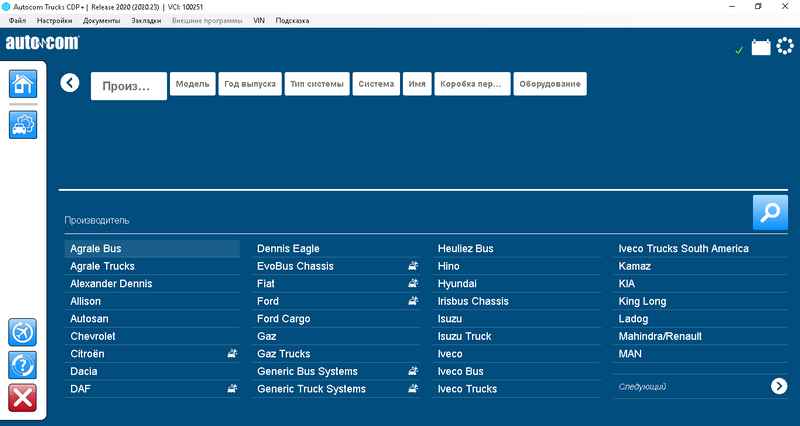This screenshot has height=426, width=800.
Task: Select Gaz Trucks entry
Action: point(337,354)
